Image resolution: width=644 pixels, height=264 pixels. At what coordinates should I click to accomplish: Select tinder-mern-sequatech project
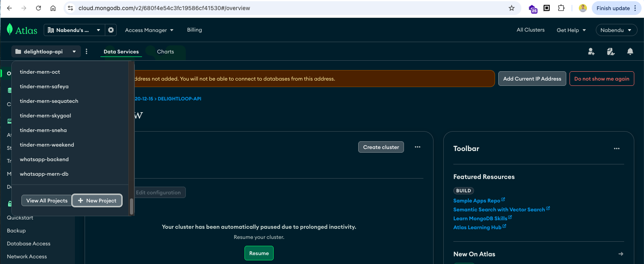[x=70, y=101]
